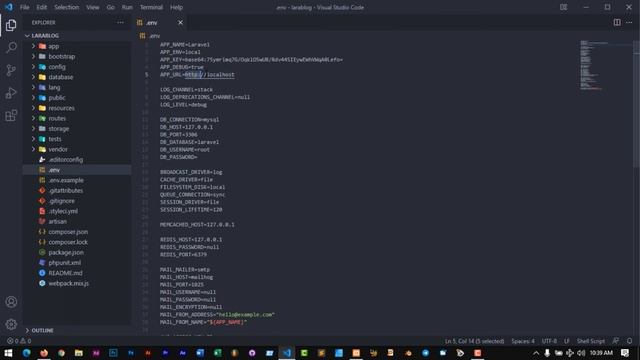Open .gitignore file
640x360 pixels.
77,201
